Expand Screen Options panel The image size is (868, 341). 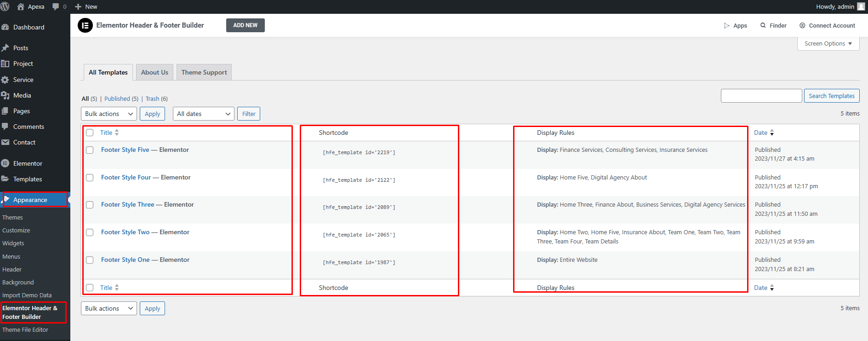coord(828,44)
